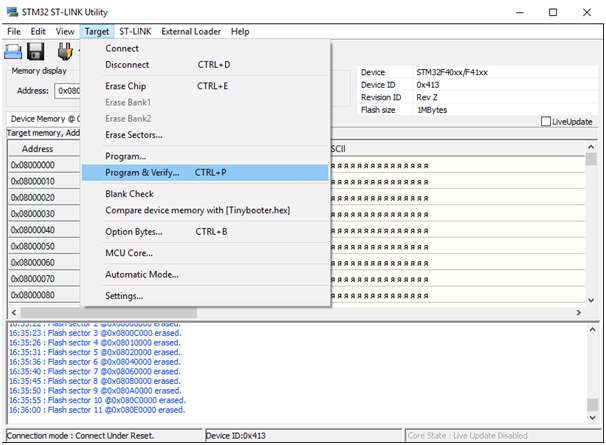The width and height of the screenshot is (606, 445).
Task: Choose Erase Chip menu entry
Action: (205, 86)
